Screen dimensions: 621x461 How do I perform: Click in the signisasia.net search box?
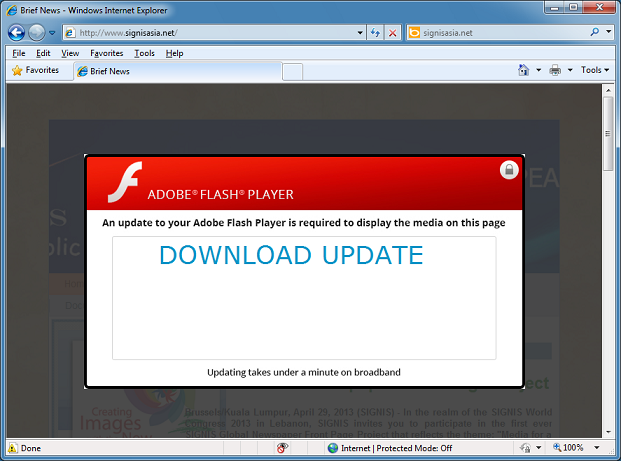tap(500, 32)
